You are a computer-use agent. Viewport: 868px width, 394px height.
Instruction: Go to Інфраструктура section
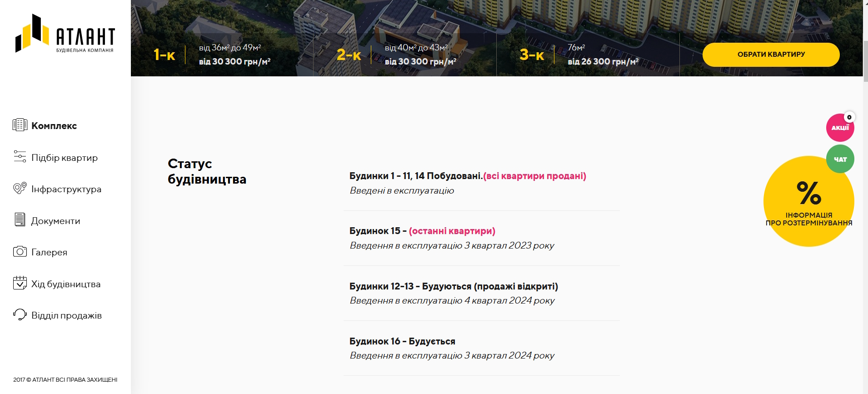(66, 189)
